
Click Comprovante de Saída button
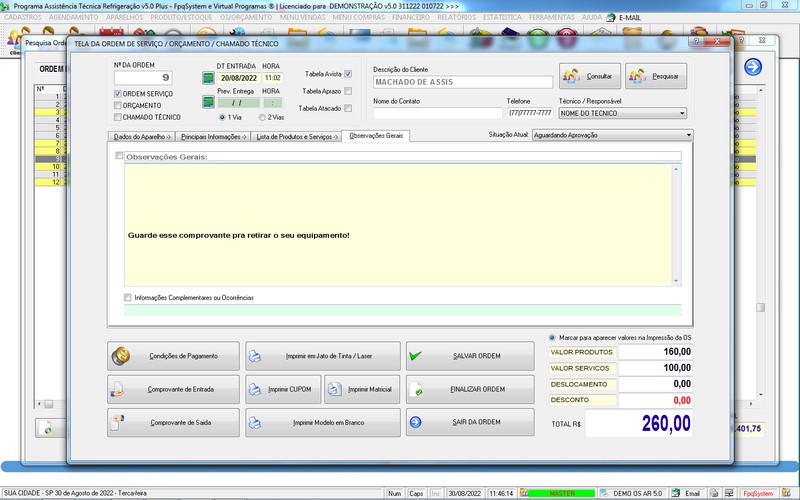[x=173, y=422]
